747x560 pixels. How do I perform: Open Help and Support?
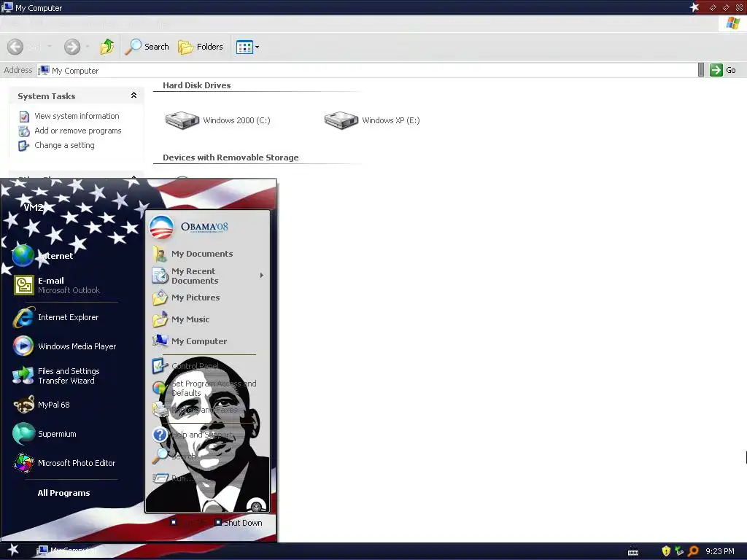193,435
